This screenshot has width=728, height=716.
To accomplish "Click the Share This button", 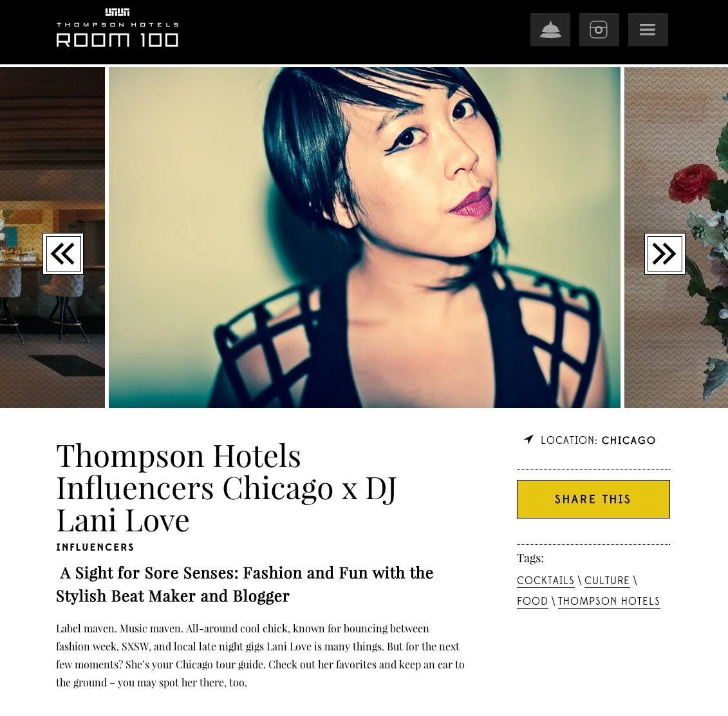I will (x=593, y=499).
